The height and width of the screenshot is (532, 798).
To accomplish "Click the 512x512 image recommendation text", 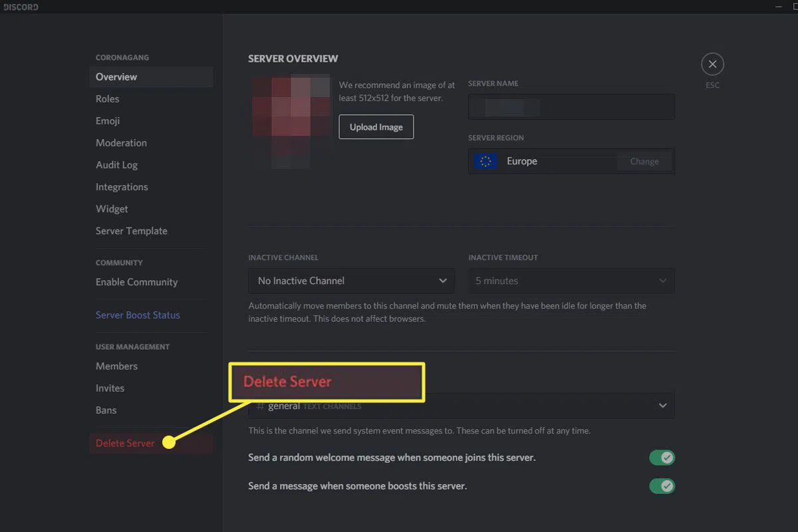I will pos(397,92).
